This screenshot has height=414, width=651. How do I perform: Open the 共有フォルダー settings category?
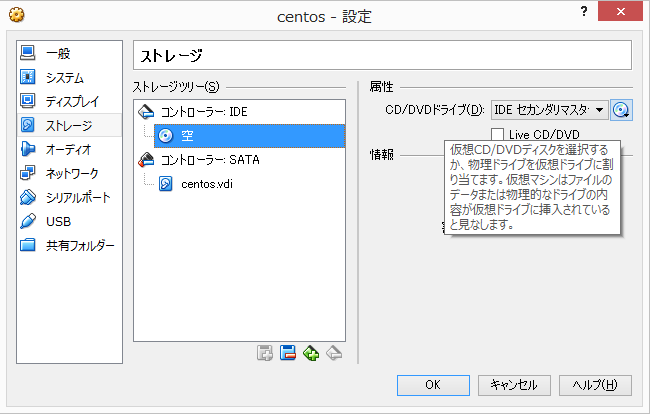[x=69, y=245]
